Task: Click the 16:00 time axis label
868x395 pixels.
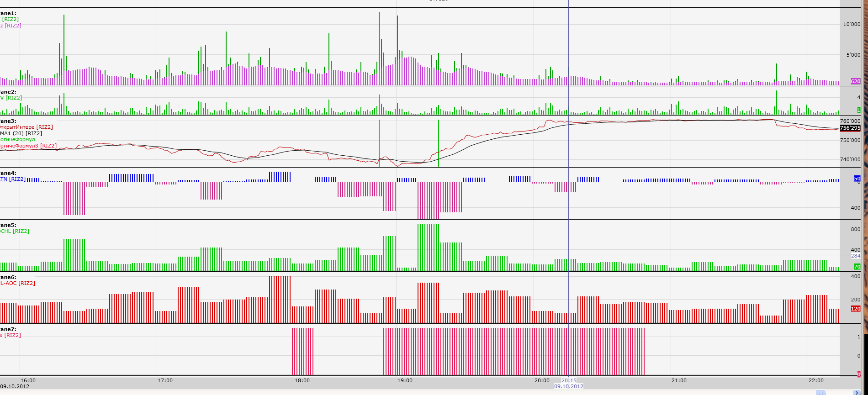Action: (x=28, y=380)
